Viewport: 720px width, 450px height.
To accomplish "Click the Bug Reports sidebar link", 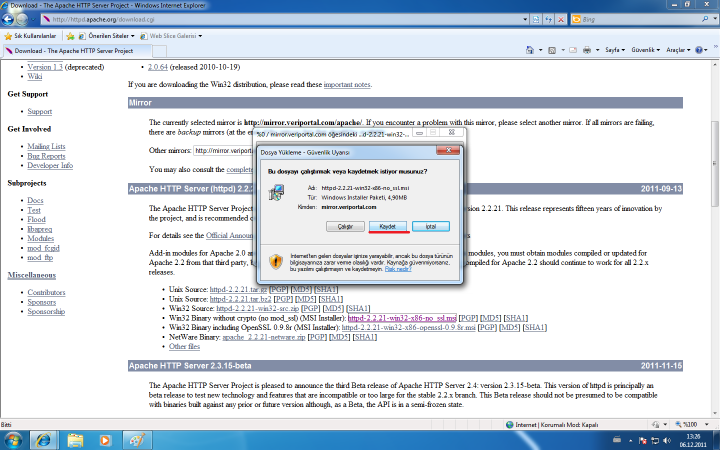I will point(46,156).
